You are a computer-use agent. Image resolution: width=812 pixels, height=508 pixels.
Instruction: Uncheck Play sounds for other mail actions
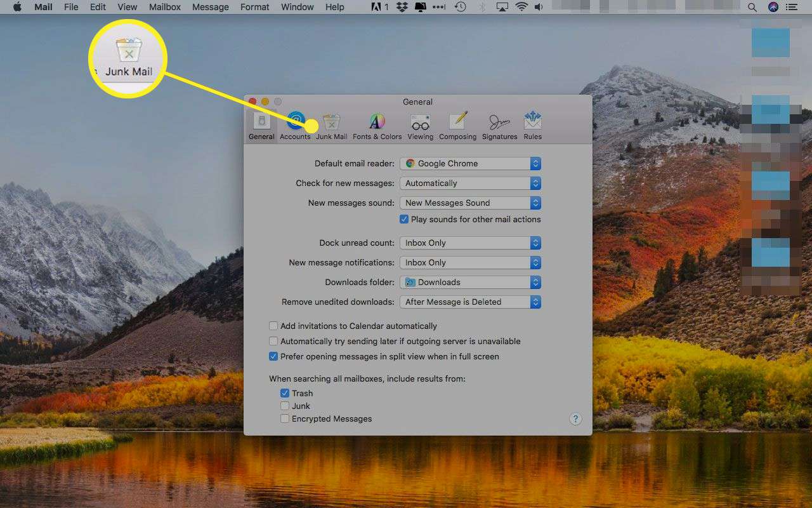click(x=404, y=219)
